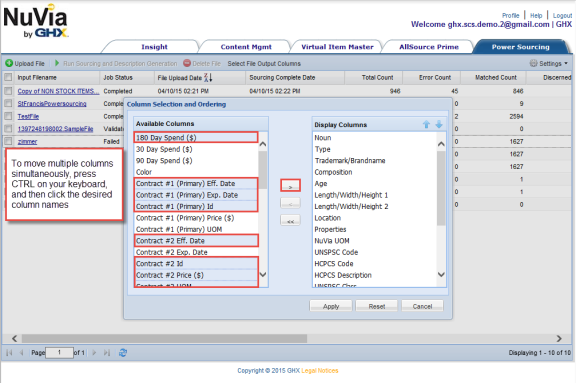Click the Reset button

click(377, 306)
